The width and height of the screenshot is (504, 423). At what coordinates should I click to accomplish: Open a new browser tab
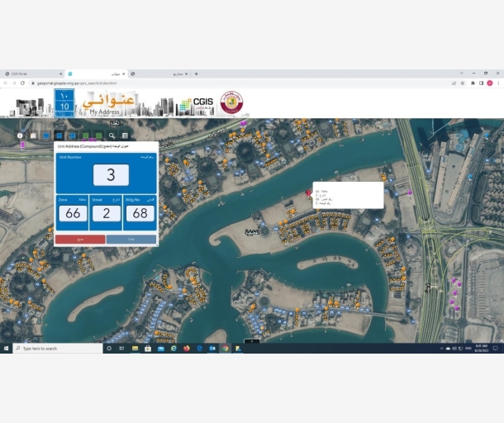coord(196,74)
